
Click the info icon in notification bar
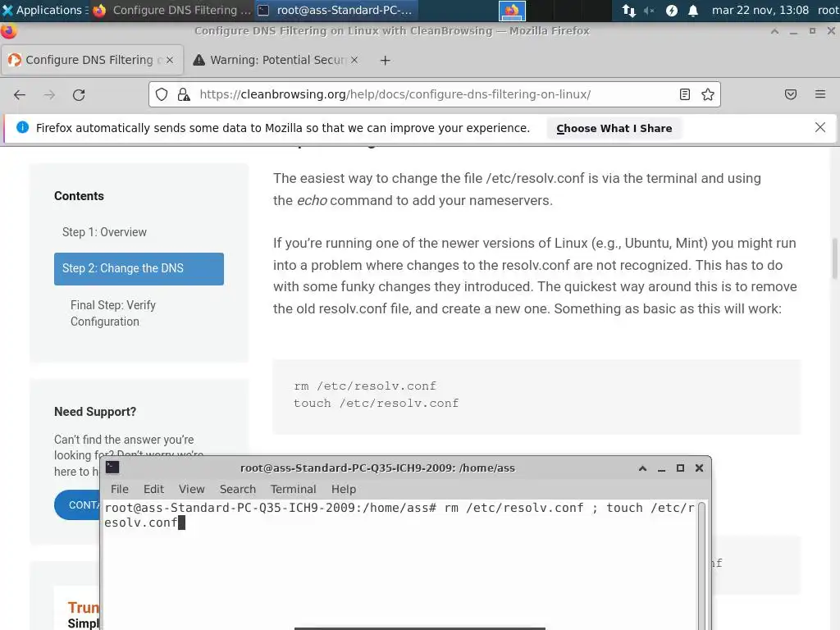pyautogui.click(x=22, y=127)
